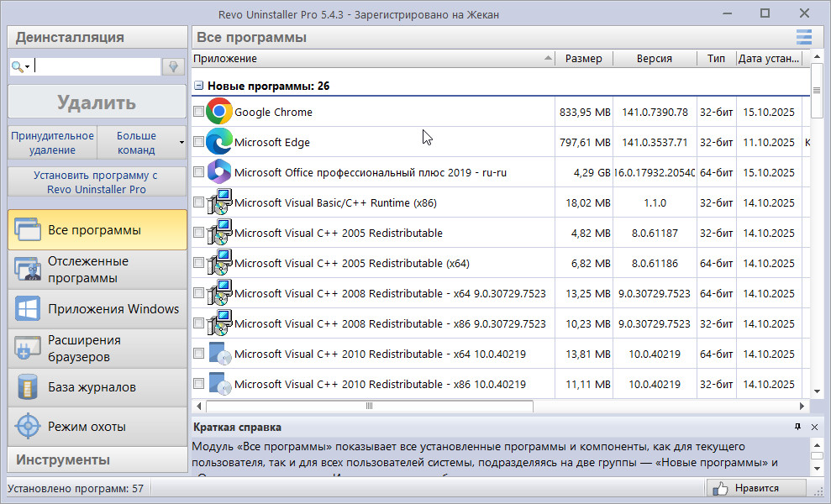Click the filter button beside the search box
831x504 pixels.
(174, 67)
